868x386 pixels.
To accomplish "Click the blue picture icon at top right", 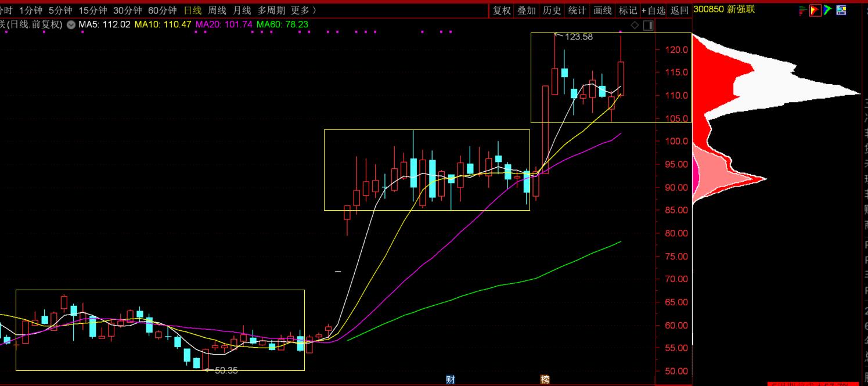I will click(841, 10).
